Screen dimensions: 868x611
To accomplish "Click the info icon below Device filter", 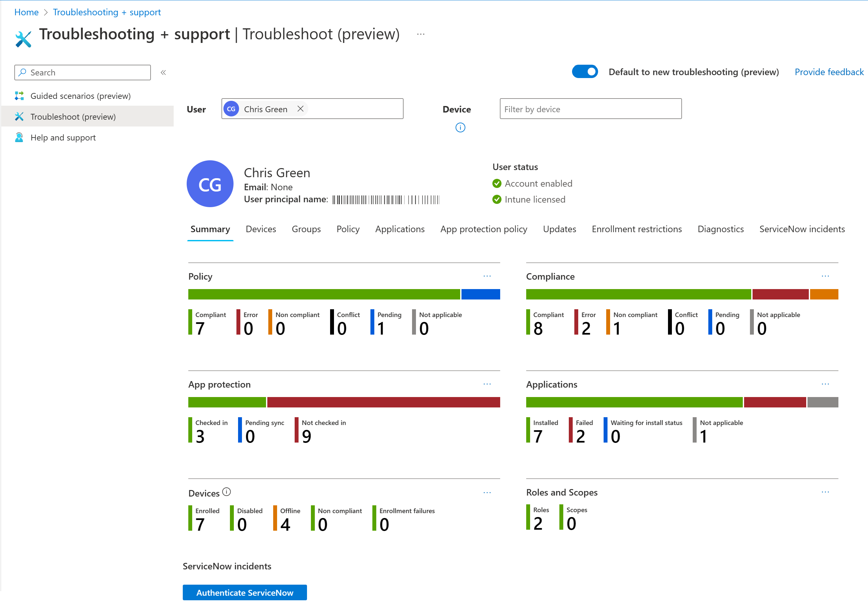I will point(461,127).
